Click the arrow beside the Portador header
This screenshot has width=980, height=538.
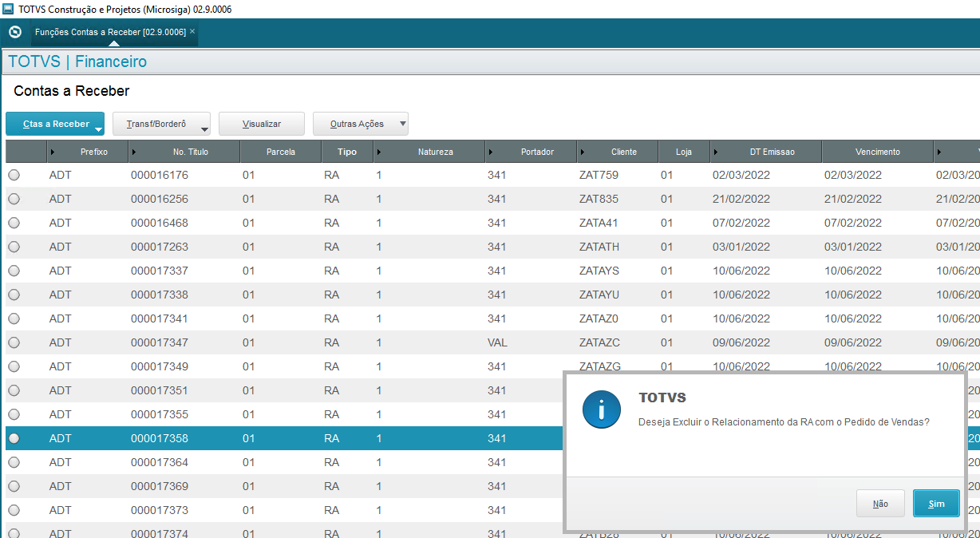[491, 152]
